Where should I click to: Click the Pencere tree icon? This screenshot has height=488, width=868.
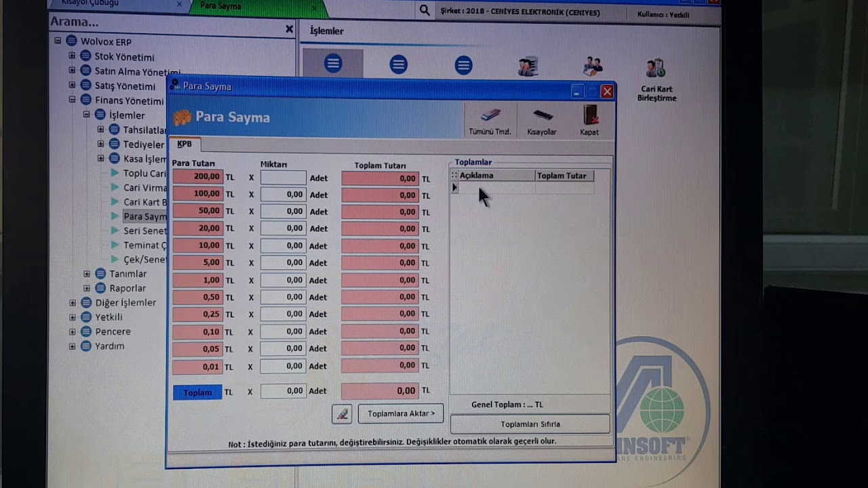(x=85, y=331)
